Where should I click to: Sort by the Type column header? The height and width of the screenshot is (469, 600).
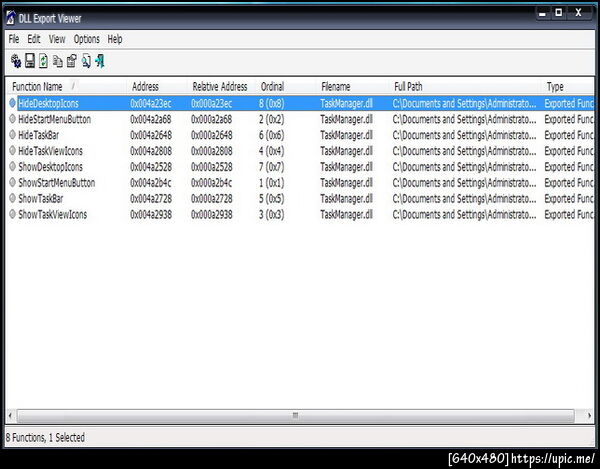click(568, 86)
